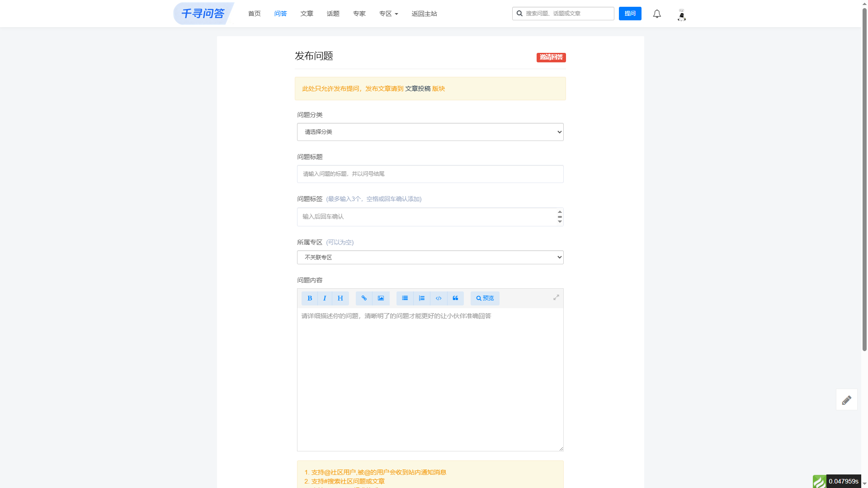Focus the 问题标题 input field
The height and width of the screenshot is (488, 868).
point(430,174)
